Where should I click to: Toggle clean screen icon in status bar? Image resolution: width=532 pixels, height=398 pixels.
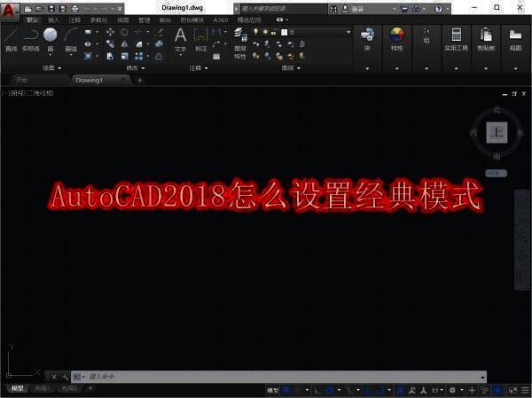pos(513,390)
